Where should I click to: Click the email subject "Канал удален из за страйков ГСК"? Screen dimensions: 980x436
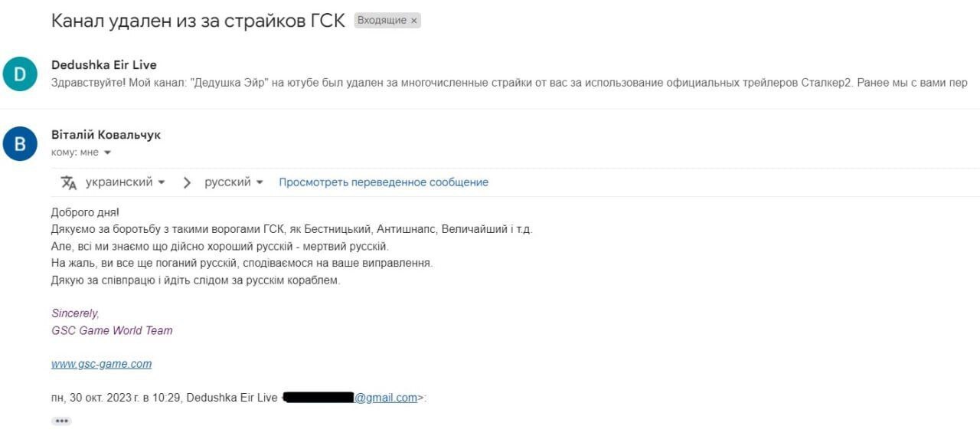198,21
